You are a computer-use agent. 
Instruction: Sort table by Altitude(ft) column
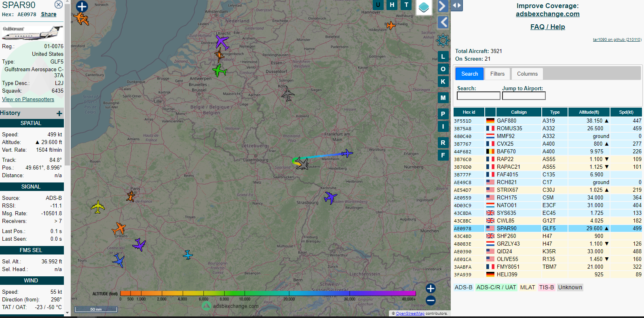(x=589, y=112)
